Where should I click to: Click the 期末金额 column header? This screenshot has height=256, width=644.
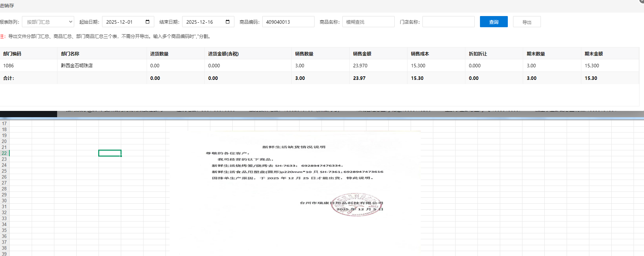(593, 54)
